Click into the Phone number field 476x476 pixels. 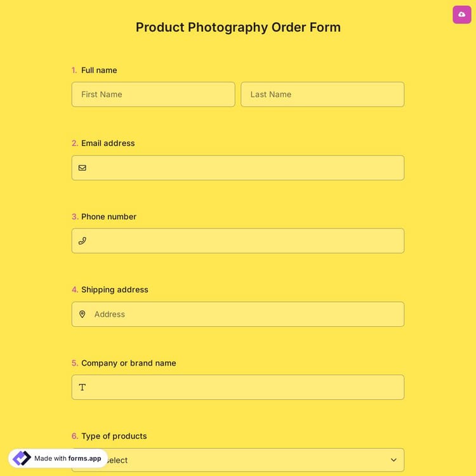coord(244,241)
